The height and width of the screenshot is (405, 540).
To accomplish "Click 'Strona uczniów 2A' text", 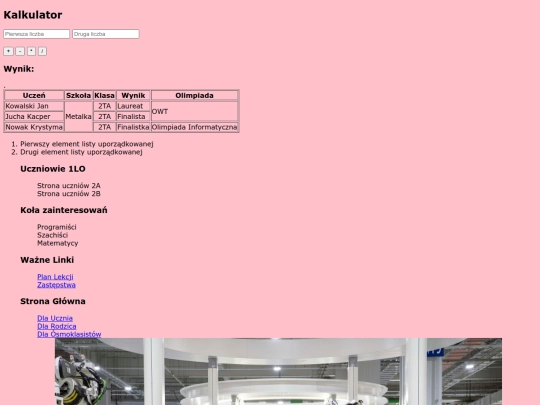I will pos(69,186).
